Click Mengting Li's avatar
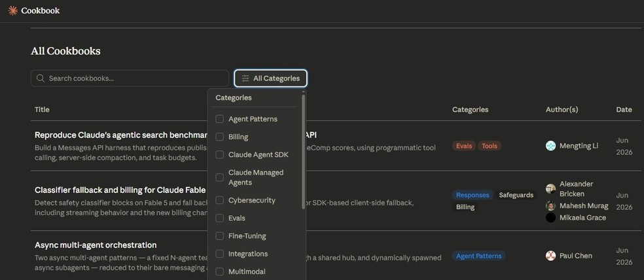This screenshot has height=280, width=644. 551,146
